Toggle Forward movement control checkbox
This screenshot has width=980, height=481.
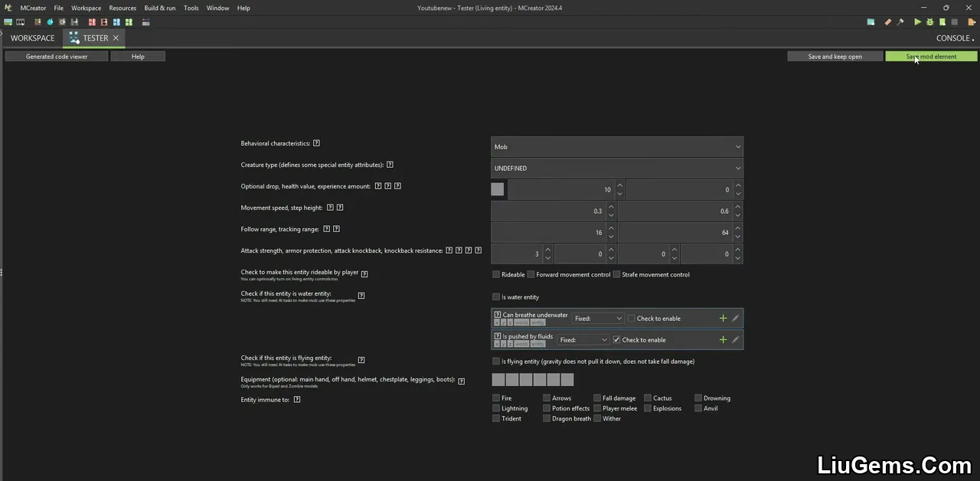click(531, 274)
